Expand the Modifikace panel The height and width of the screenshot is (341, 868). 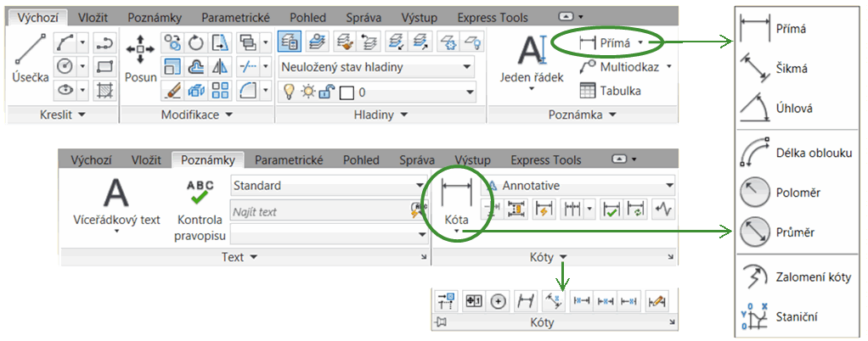[x=197, y=114]
